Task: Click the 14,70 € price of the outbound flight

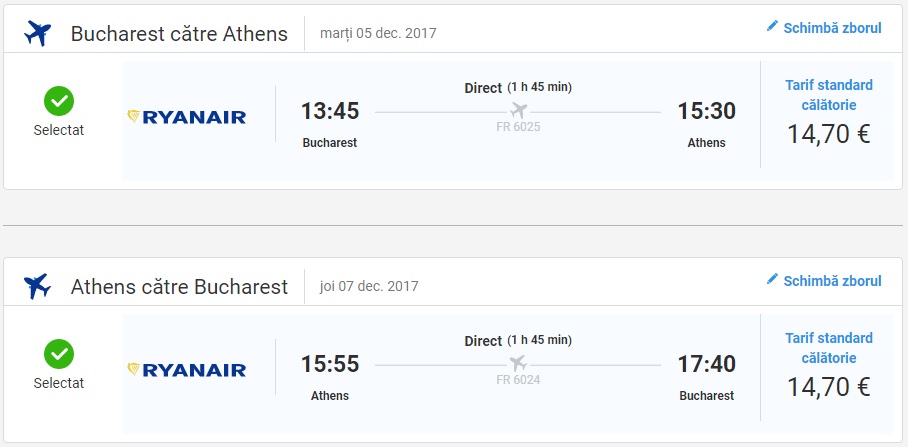Action: (x=828, y=134)
